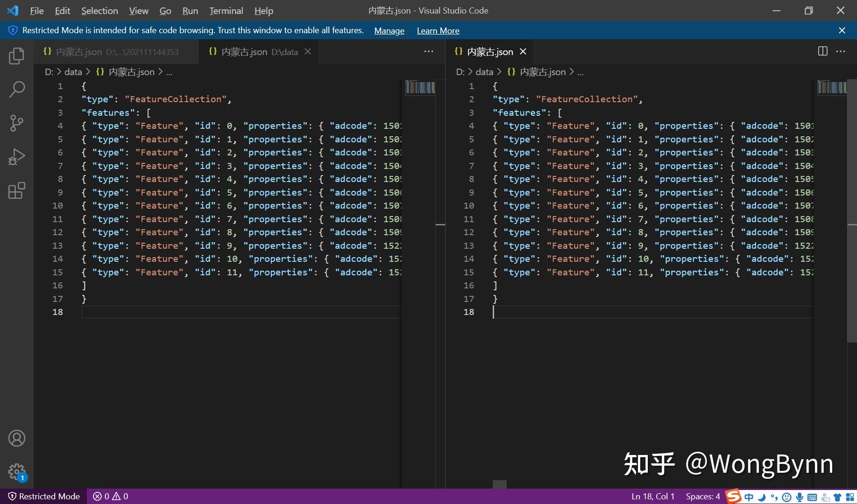Viewport: 857px width, 504px height.
Task: Click the VS Code logo icon
Action: point(13,10)
